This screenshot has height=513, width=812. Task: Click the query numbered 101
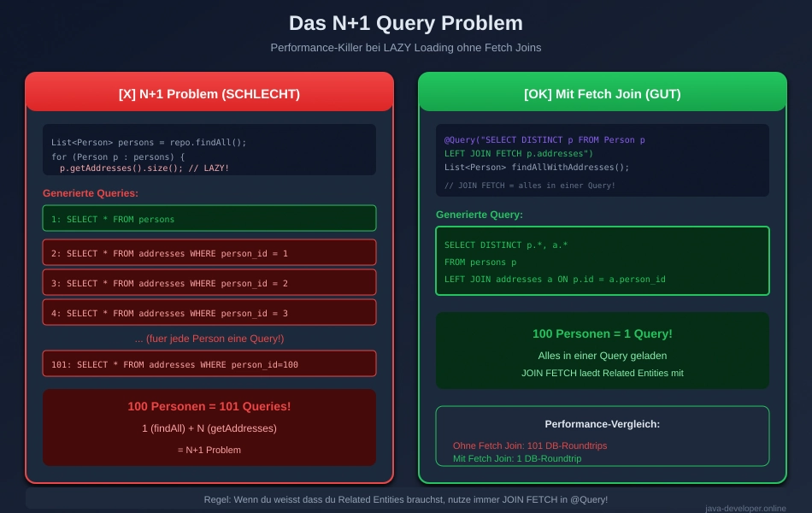click(x=209, y=364)
